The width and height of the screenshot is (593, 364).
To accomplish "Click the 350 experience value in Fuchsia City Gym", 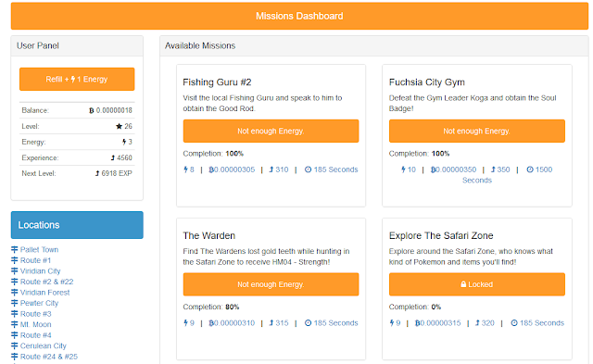I will (503, 169).
